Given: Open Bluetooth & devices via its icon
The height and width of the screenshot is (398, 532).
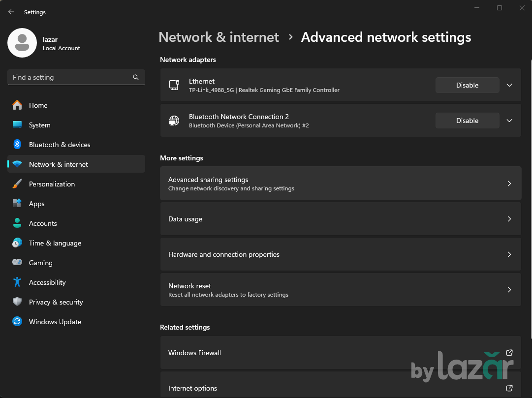Looking at the screenshot, I should 17,145.
